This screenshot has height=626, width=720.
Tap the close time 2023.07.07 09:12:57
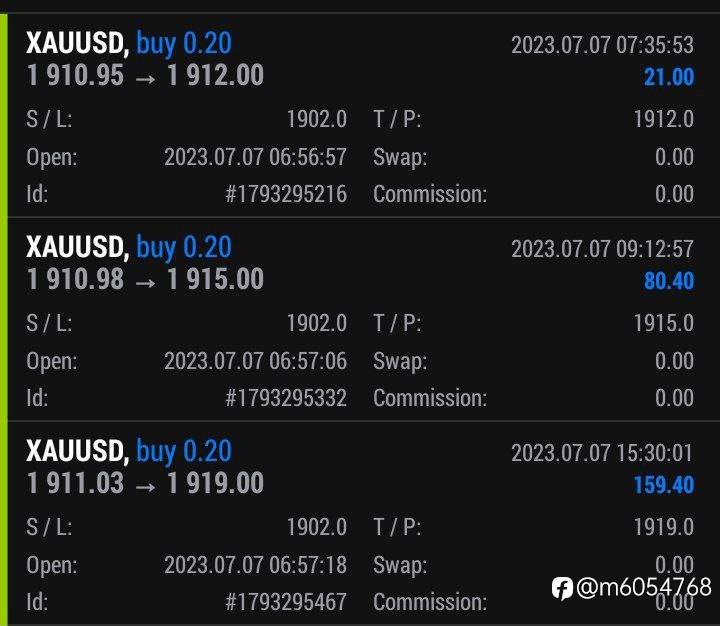point(602,249)
